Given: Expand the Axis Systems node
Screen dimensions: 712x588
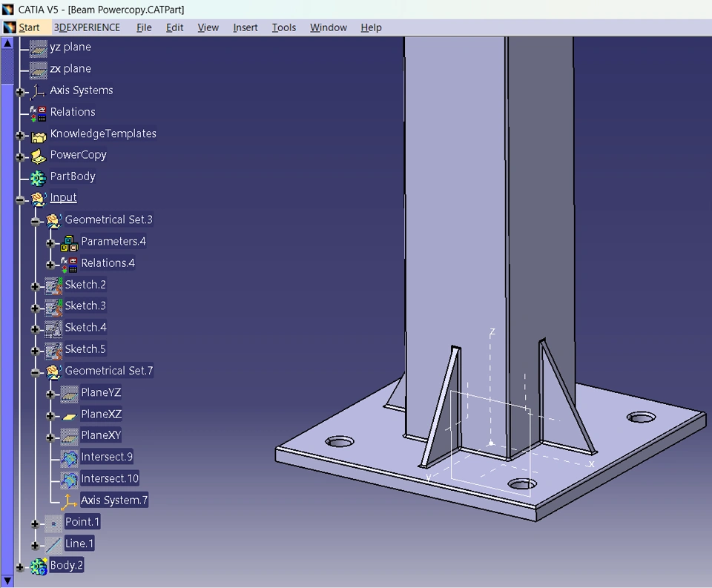Looking at the screenshot, I should point(20,92).
